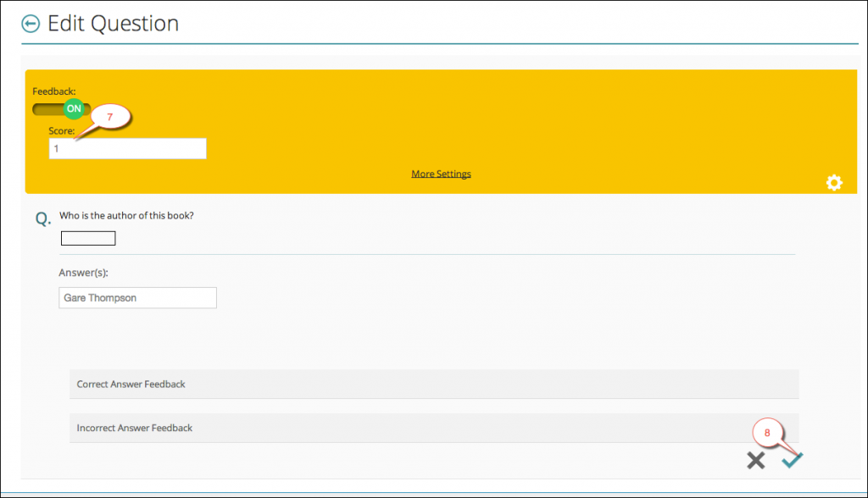Click the Answer(s) label
This screenshot has width=868, height=498.
click(x=83, y=272)
